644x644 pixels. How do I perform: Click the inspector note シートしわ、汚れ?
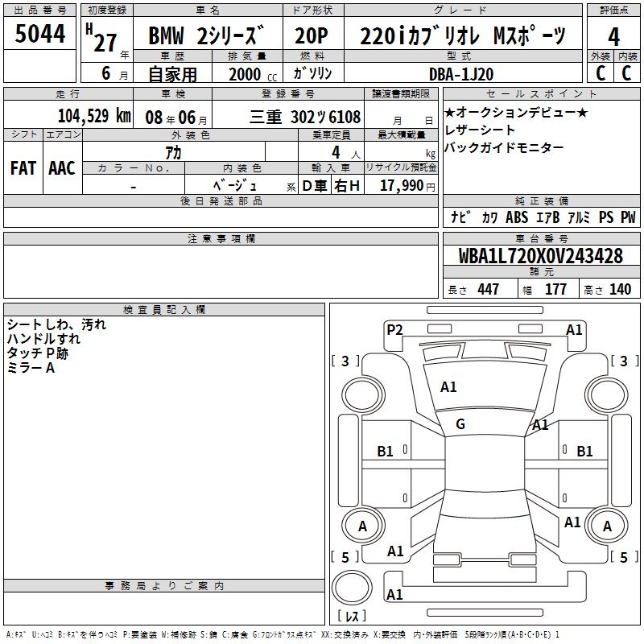[56, 324]
